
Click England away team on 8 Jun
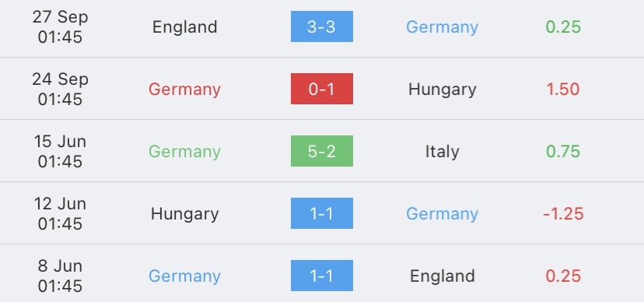[x=443, y=276]
